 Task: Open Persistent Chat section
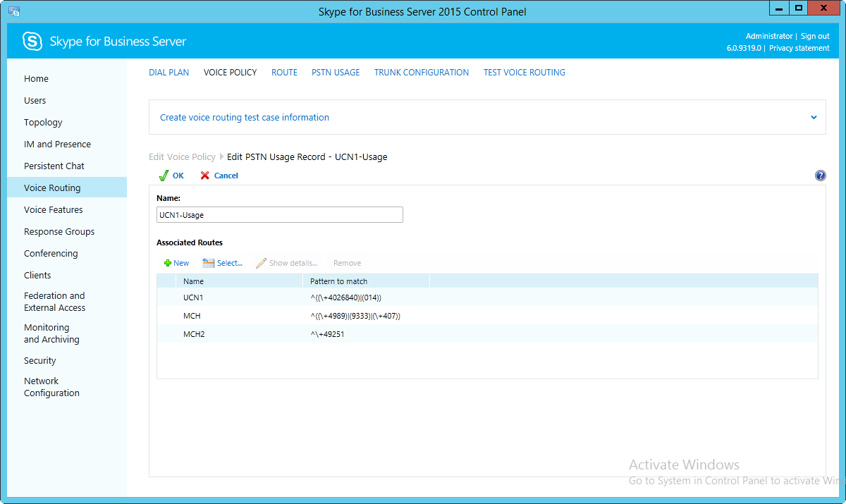coord(54,166)
